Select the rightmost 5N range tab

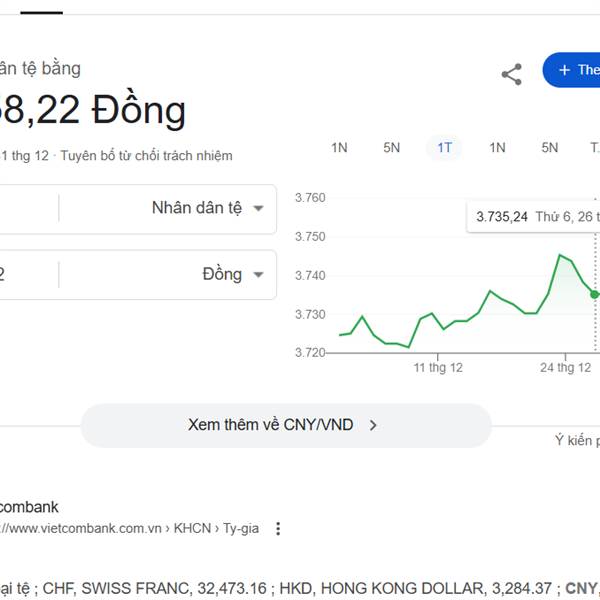click(550, 148)
